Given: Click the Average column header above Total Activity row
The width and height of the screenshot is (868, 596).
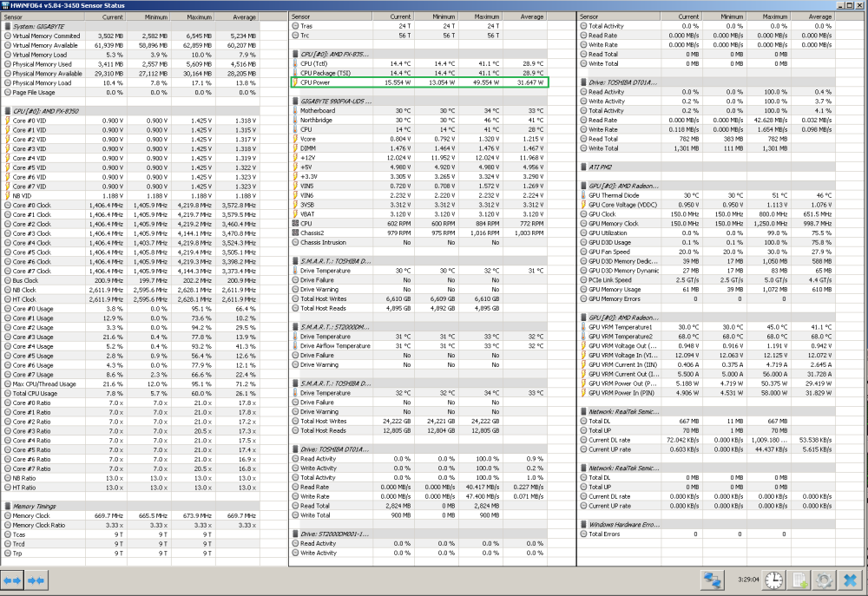Looking at the screenshot, I should (x=813, y=16).
